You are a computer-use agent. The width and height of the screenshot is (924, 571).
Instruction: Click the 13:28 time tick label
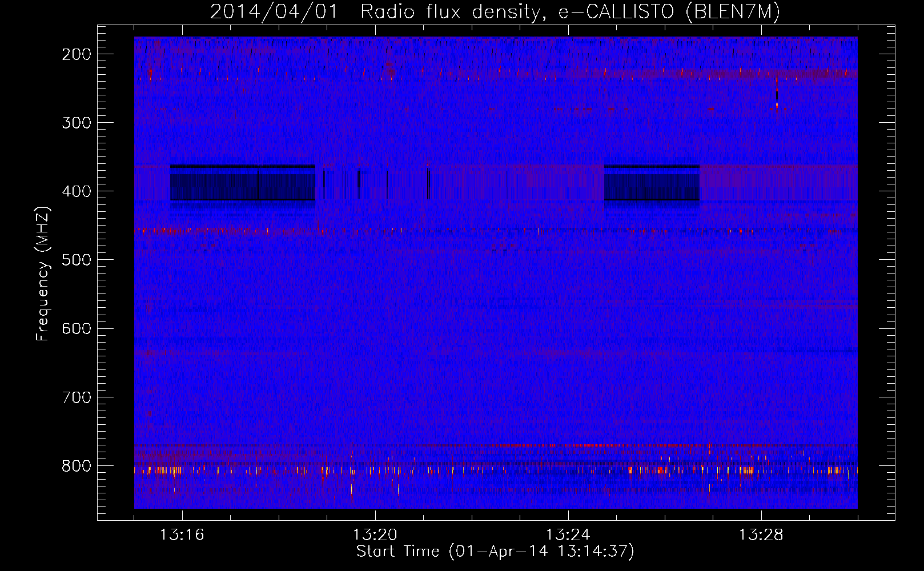click(x=761, y=535)
